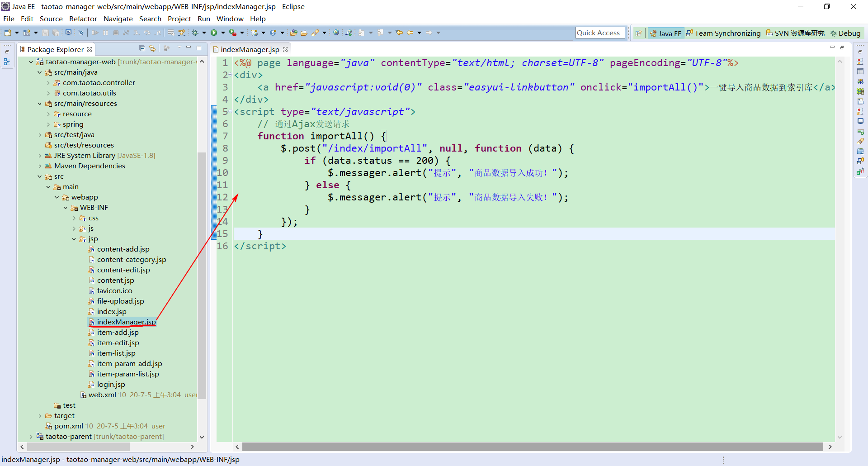Expand the com.taotao.controller package
This screenshot has height=466, width=868.
tap(48, 83)
